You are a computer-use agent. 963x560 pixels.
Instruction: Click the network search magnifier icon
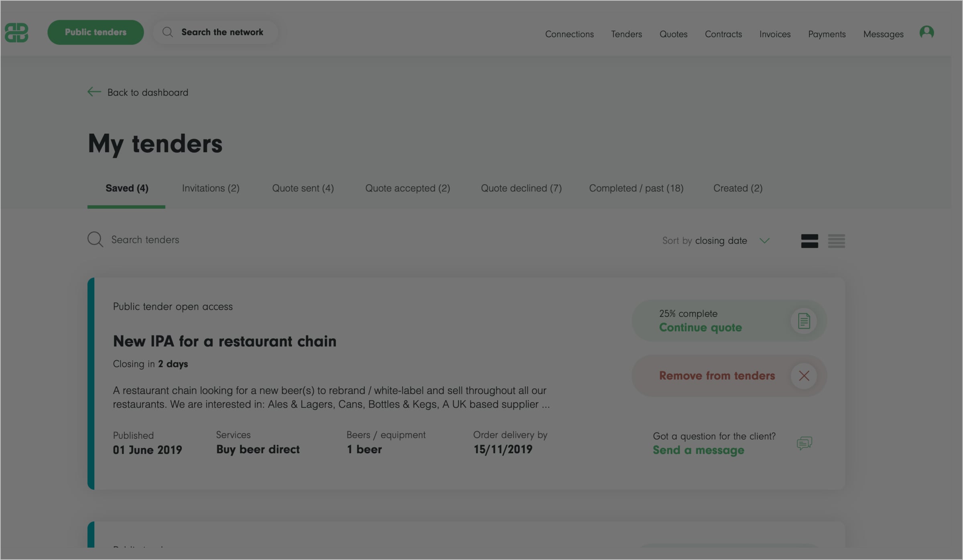click(167, 32)
